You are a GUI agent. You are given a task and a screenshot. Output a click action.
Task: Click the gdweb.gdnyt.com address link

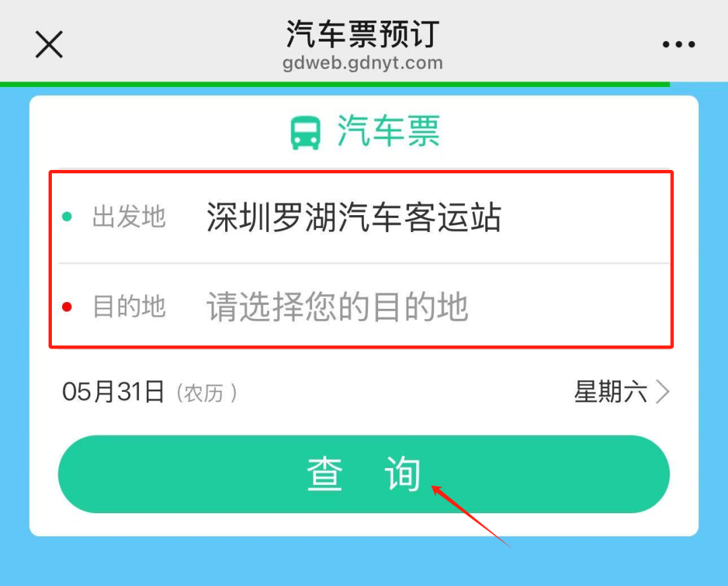coord(363,64)
